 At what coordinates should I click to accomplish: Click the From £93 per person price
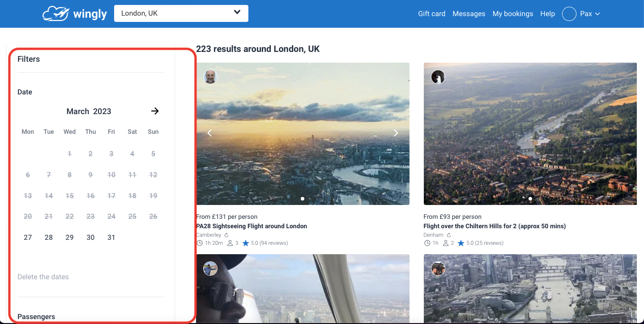coord(452,217)
